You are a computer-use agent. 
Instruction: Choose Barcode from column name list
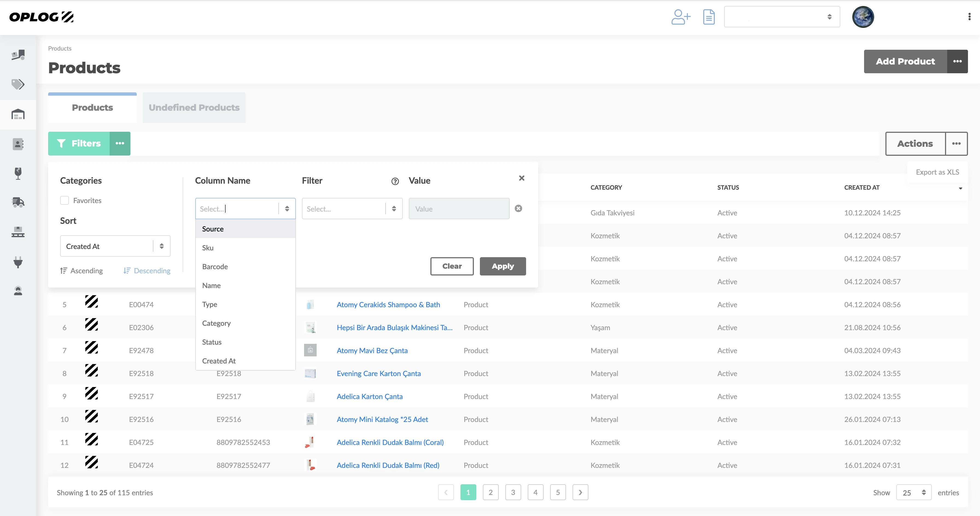click(215, 266)
